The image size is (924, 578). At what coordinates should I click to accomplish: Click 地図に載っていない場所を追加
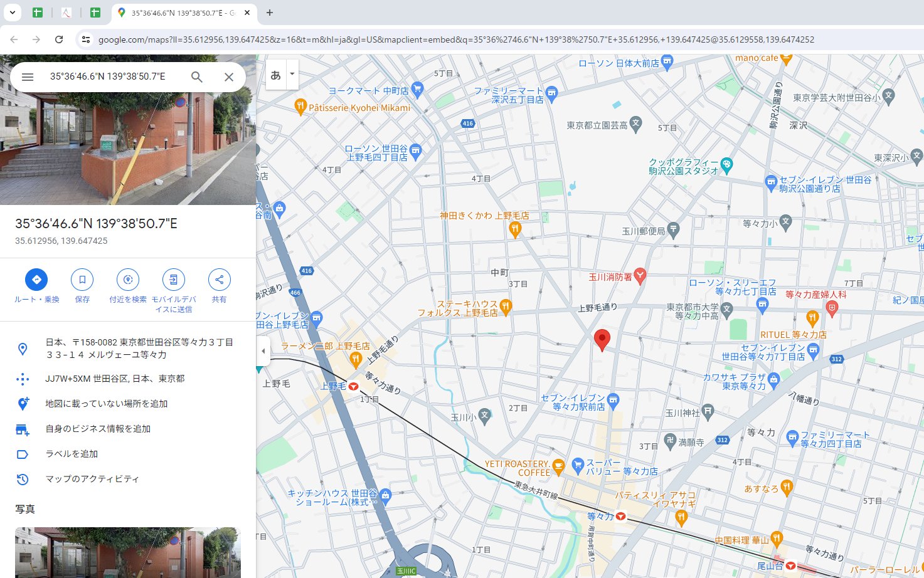[x=128, y=404]
